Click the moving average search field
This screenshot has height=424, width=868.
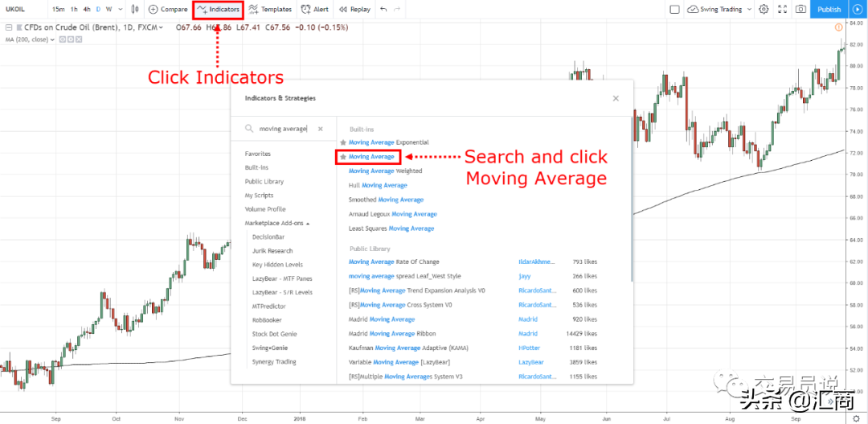coord(283,129)
